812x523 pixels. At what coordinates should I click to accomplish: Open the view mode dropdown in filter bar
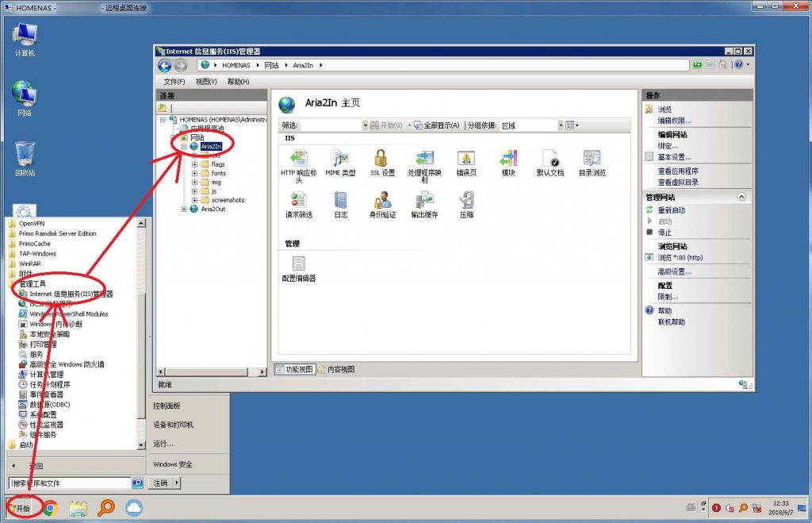[x=573, y=125]
